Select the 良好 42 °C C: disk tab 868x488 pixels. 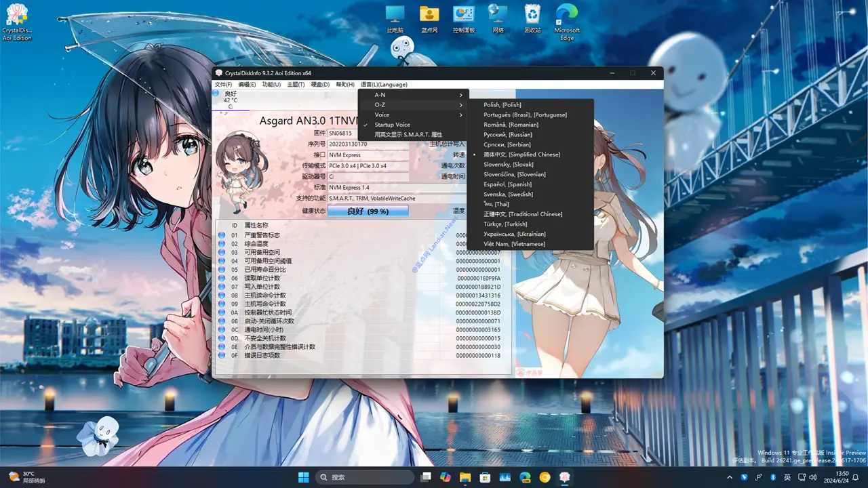click(x=231, y=100)
